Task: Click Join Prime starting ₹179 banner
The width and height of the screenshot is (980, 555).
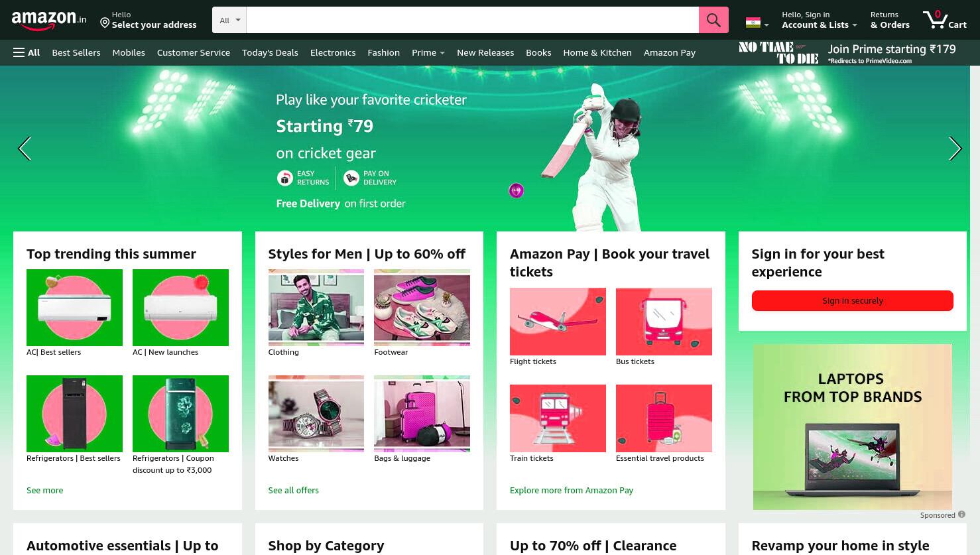Action: [847, 52]
